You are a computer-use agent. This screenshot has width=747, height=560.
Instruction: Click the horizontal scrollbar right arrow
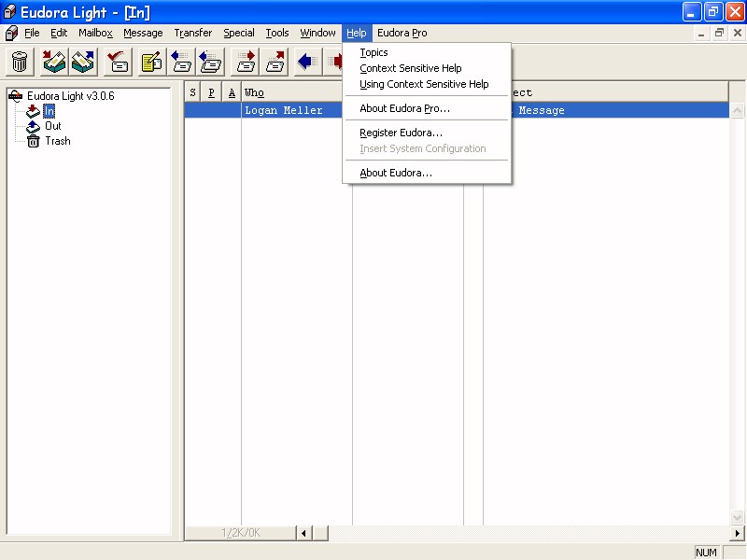pyautogui.click(x=737, y=533)
